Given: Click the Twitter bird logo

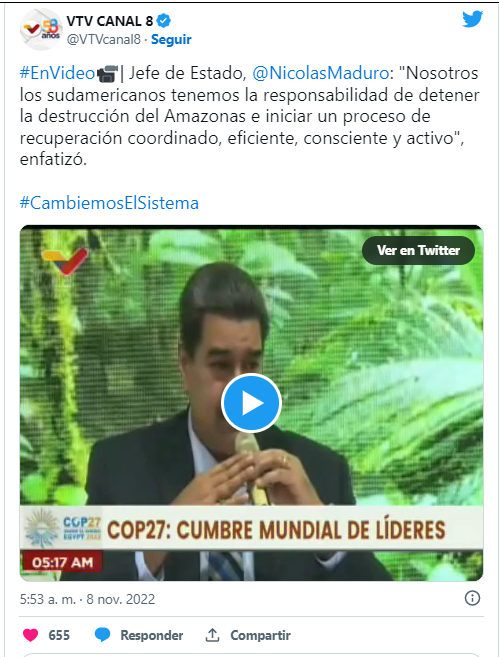Looking at the screenshot, I should [x=472, y=19].
